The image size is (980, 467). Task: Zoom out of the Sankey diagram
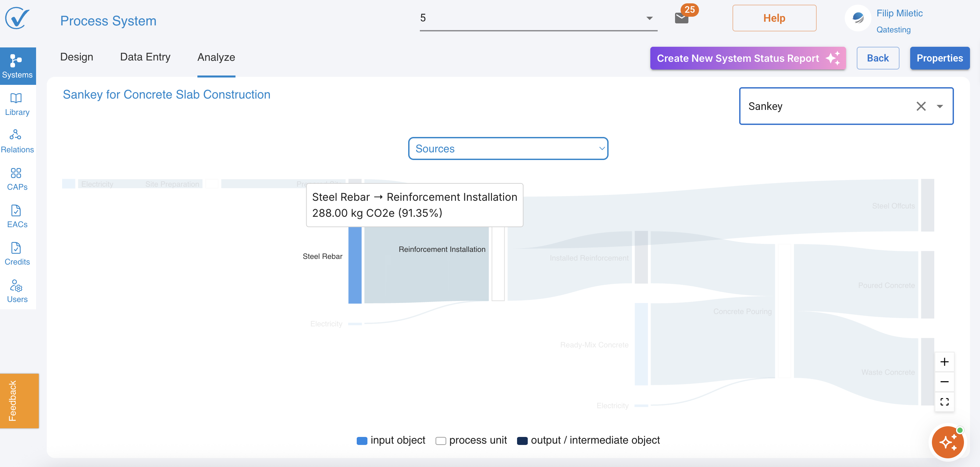[944, 382]
